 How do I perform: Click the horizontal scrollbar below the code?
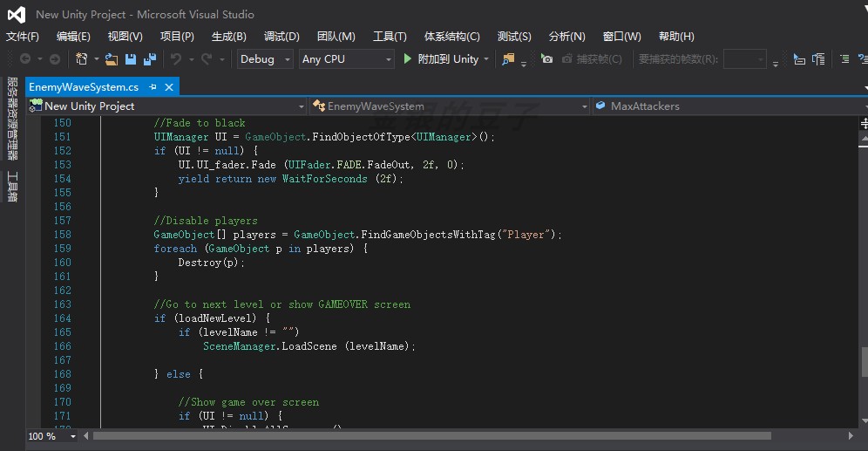(431, 436)
